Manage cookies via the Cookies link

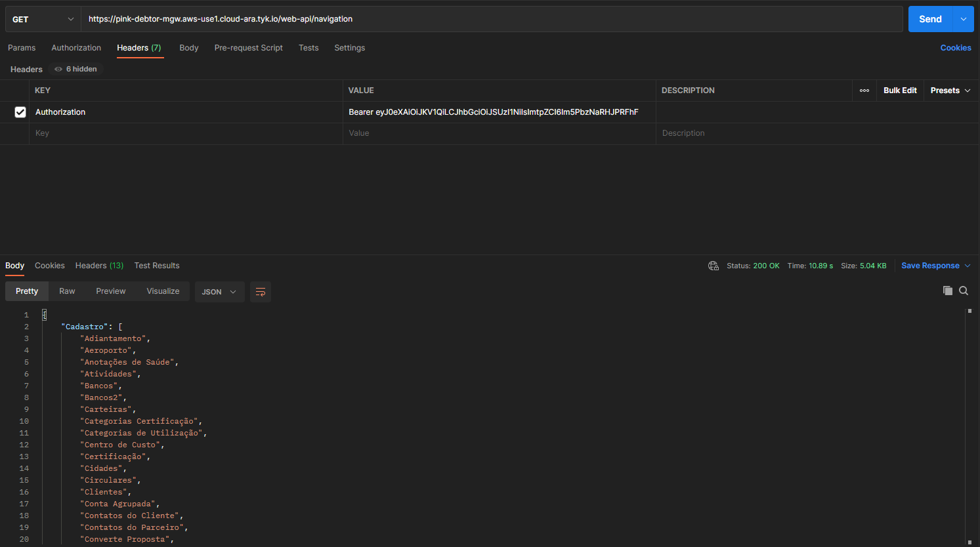click(x=955, y=47)
